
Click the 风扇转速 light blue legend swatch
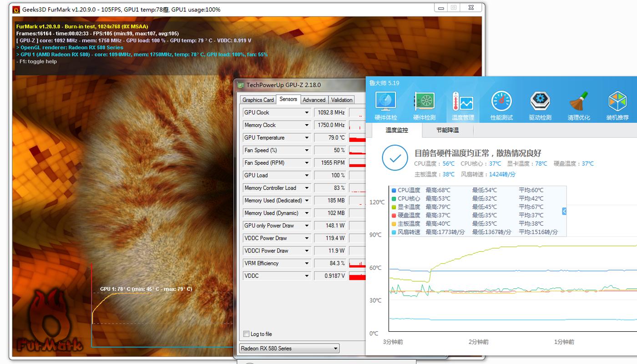(394, 232)
